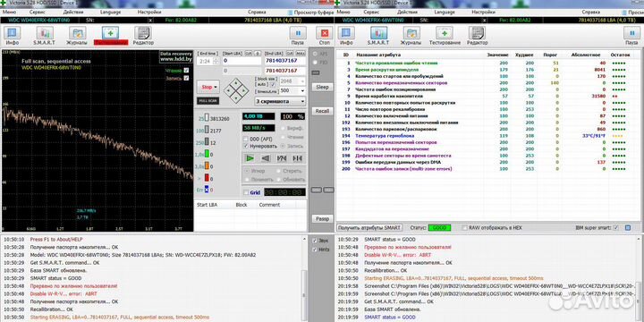Select the Температура гермоблока SMART row
This screenshot has height=322, width=644.
click(x=487, y=136)
